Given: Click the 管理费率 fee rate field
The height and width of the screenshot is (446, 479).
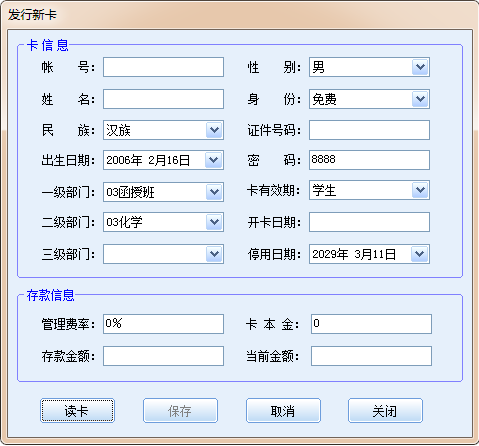Looking at the screenshot, I should (163, 324).
